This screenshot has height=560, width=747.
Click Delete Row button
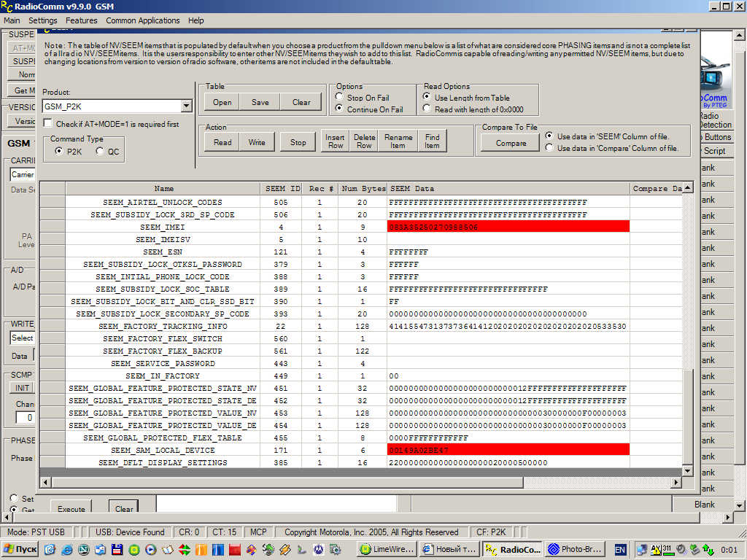pos(364,141)
